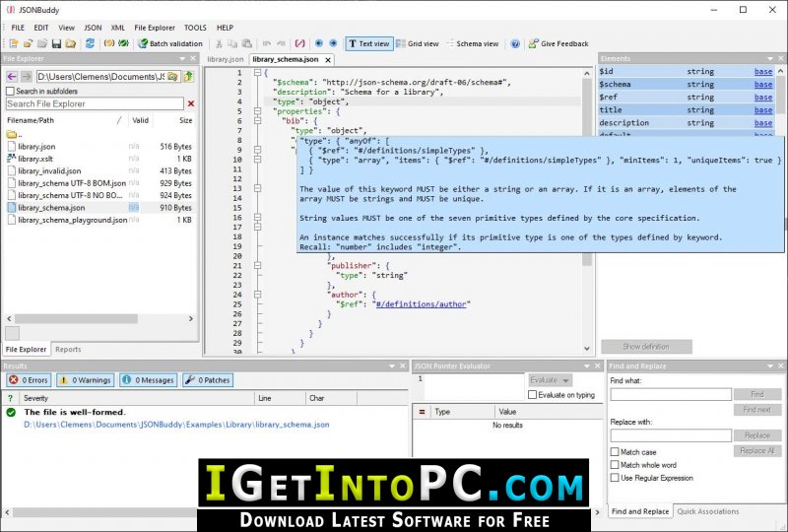Switch to the library.json tab

(x=226, y=59)
